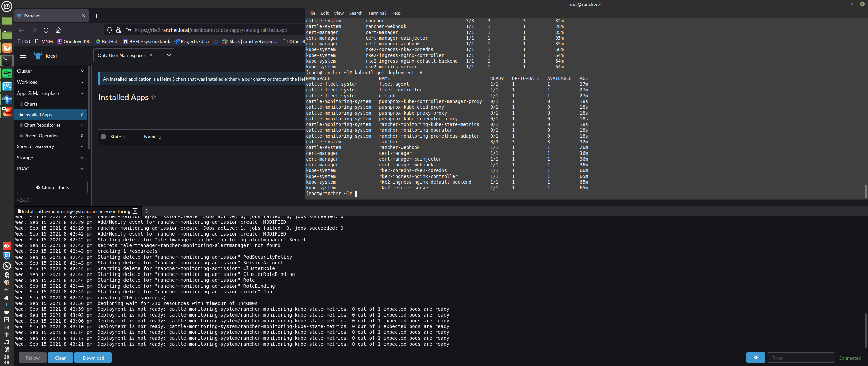Open Recent Operations
Image resolution: width=868 pixels, height=366 pixels.
click(51, 136)
